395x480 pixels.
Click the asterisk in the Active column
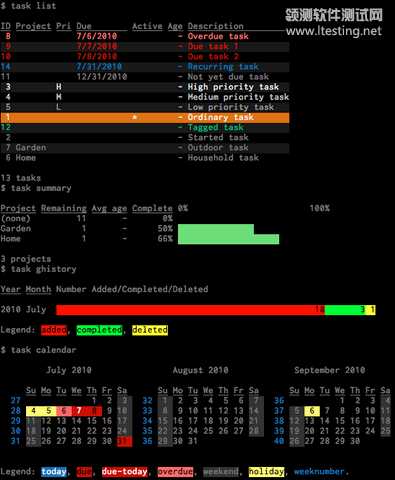[135, 117]
